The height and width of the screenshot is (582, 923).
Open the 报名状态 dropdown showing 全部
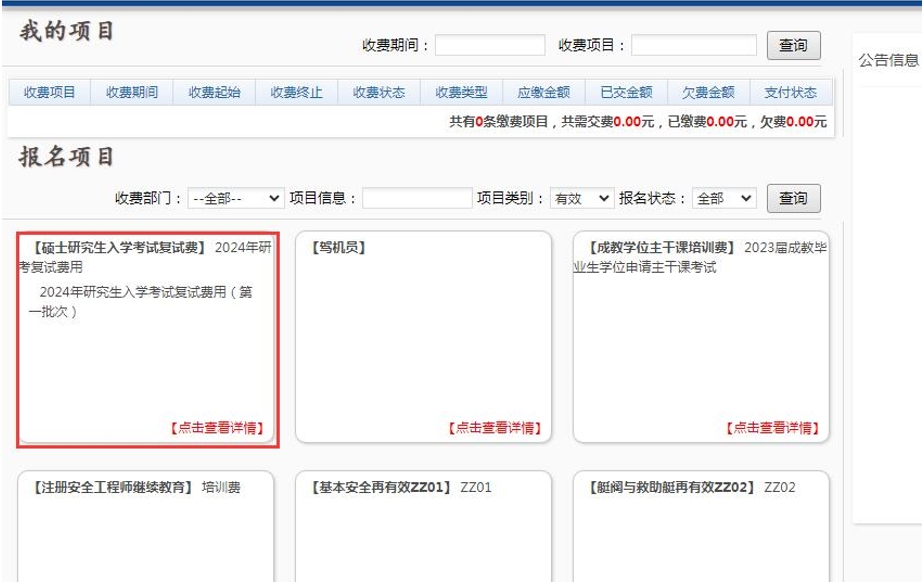(x=725, y=198)
